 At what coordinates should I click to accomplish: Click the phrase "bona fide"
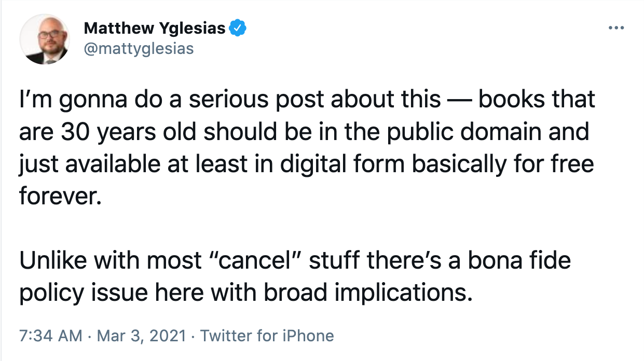tap(520, 261)
